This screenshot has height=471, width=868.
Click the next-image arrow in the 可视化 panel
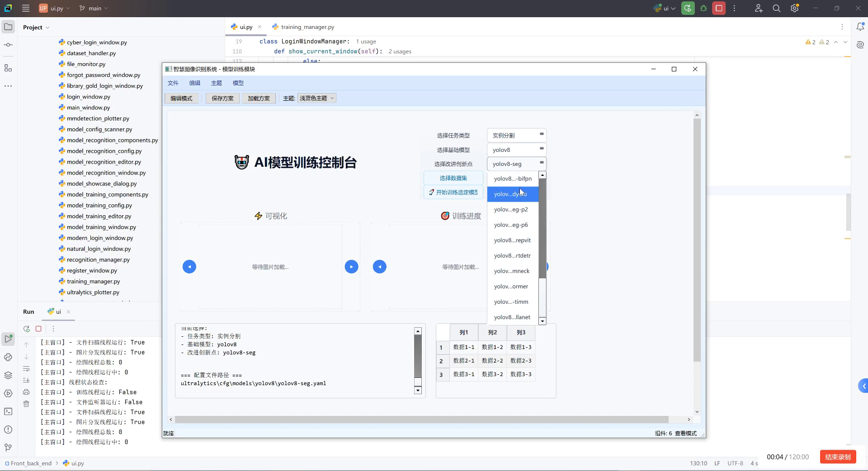tap(351, 267)
